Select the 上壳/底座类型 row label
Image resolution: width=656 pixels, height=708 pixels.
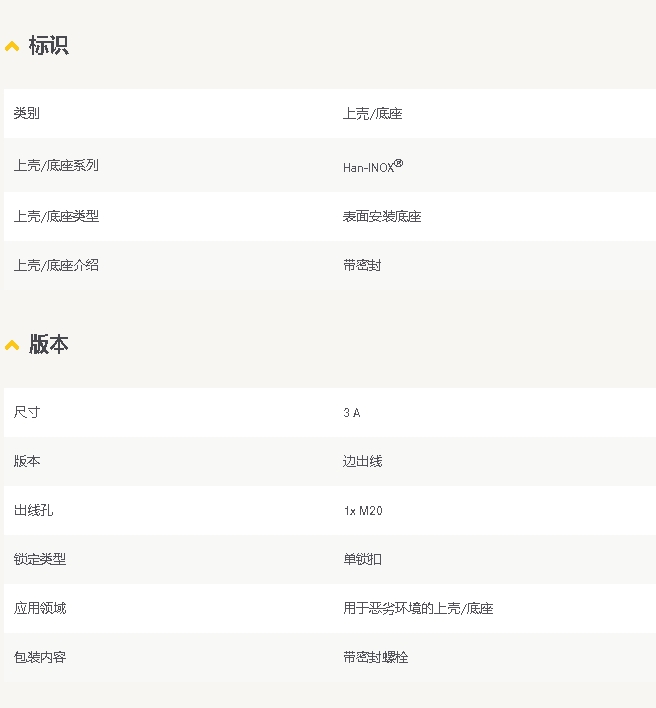[56, 216]
